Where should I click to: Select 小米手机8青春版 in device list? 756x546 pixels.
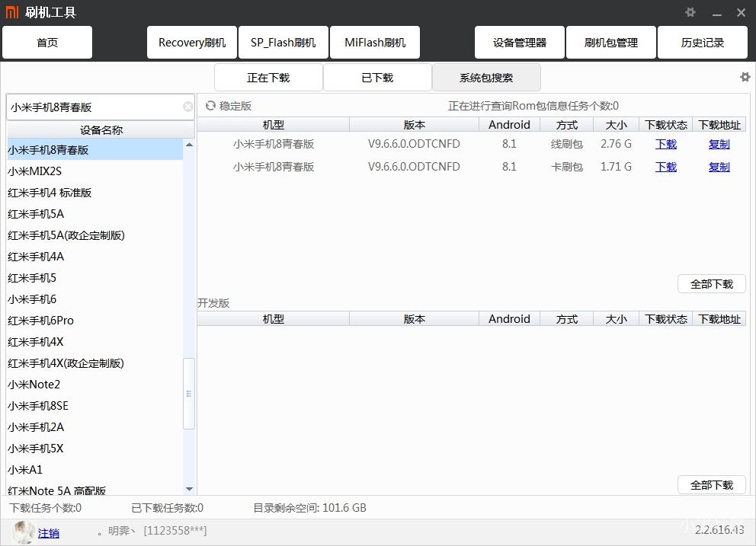pyautogui.click(x=95, y=150)
